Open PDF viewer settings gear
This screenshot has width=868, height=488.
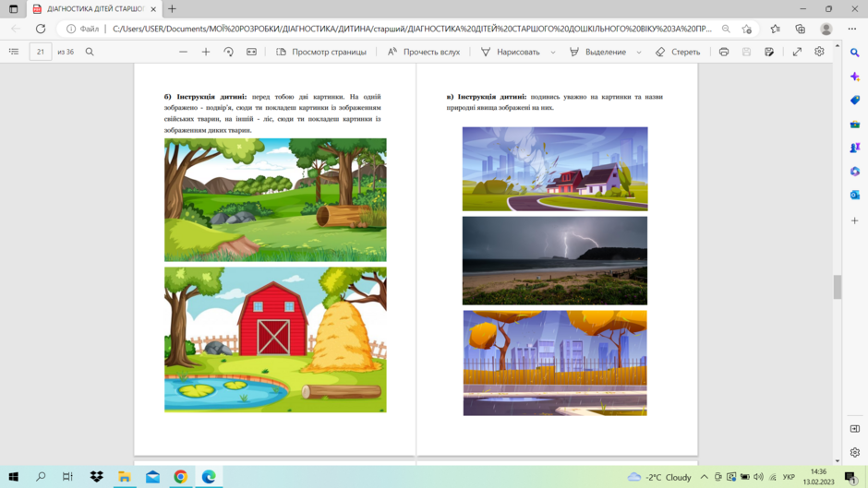point(819,52)
